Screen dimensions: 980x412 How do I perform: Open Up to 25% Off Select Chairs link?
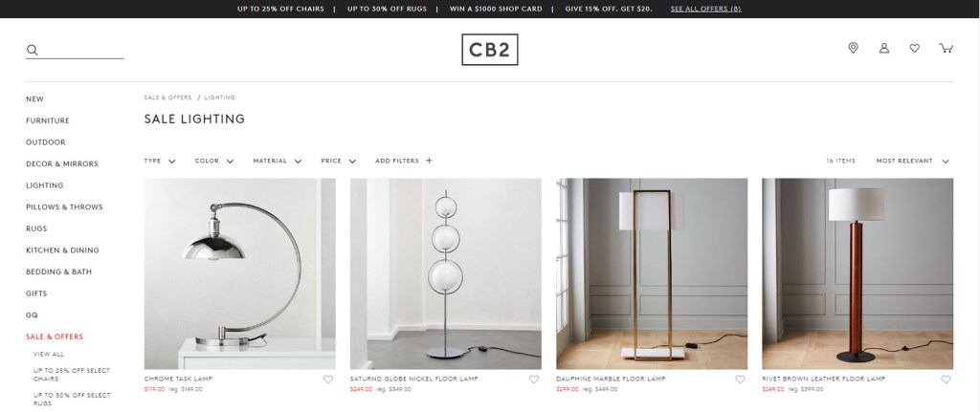[71, 375]
